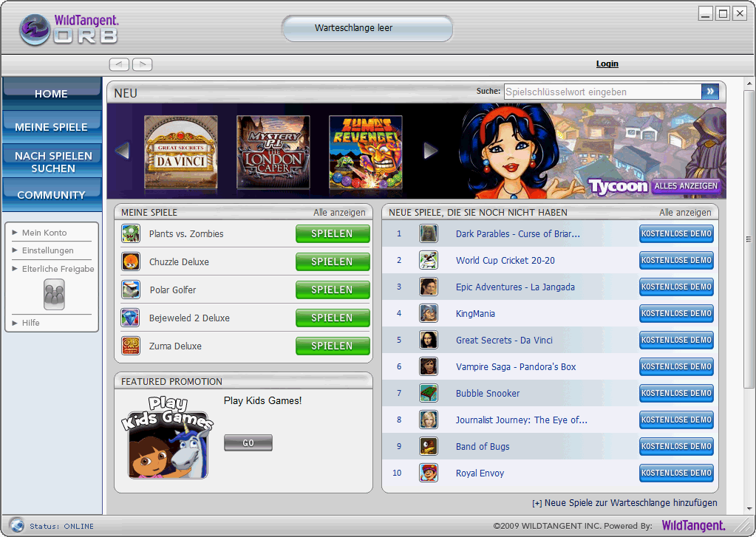Open the MEINE SPIELE tab
Image resolution: width=756 pixels, height=537 pixels.
52,126
